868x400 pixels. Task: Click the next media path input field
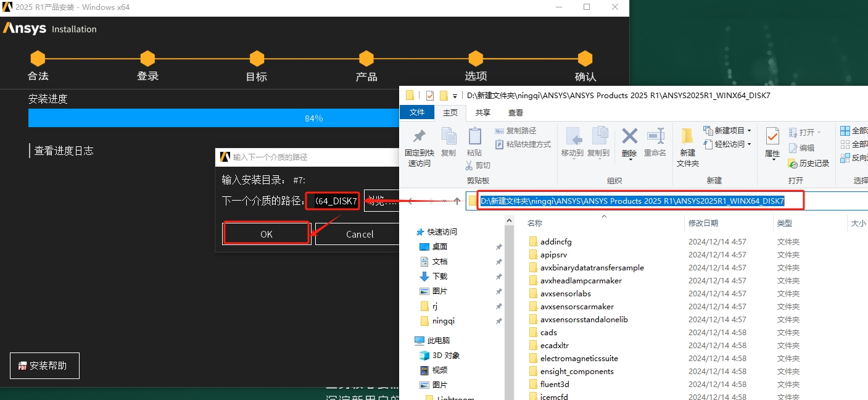[x=333, y=201]
